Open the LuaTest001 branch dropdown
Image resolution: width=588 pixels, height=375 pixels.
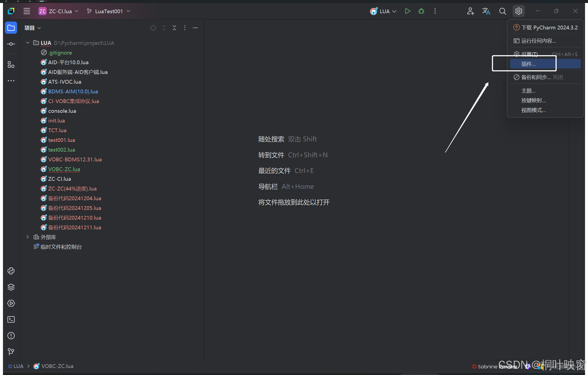click(x=109, y=11)
